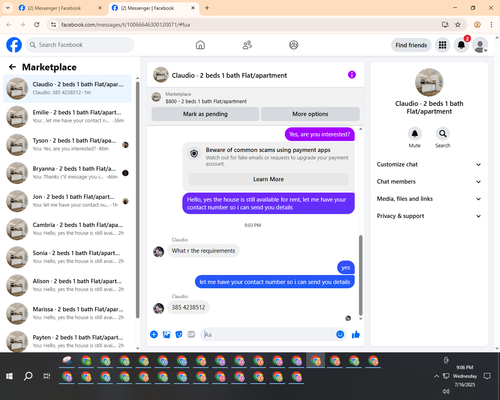Click the browser address bar URL

click(125, 25)
